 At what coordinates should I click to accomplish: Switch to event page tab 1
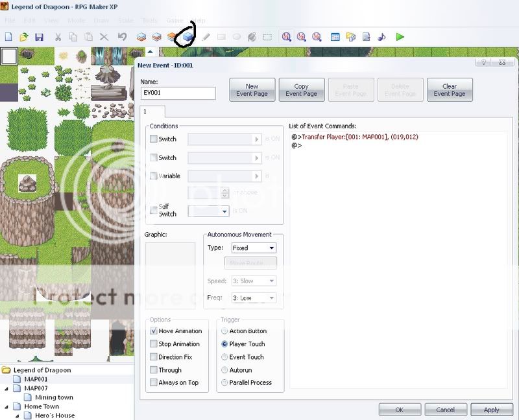click(145, 111)
